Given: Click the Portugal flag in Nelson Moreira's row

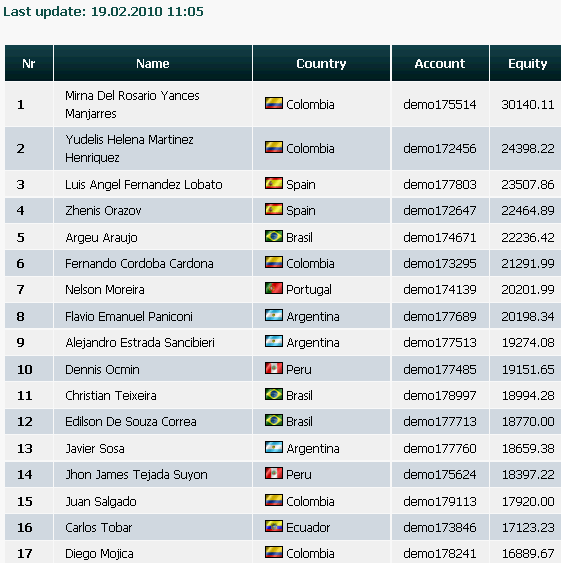Looking at the screenshot, I should (x=274, y=288).
